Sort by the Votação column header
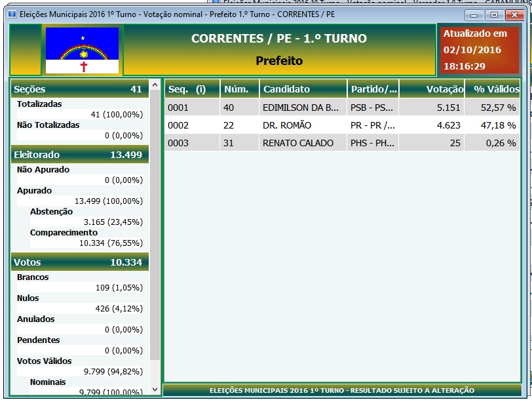532x402 pixels. (x=432, y=89)
